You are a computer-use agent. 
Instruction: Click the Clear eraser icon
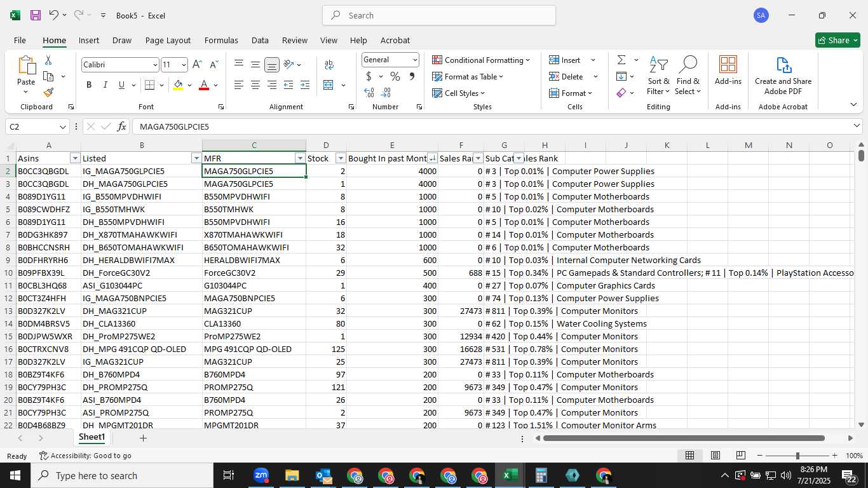[621, 93]
